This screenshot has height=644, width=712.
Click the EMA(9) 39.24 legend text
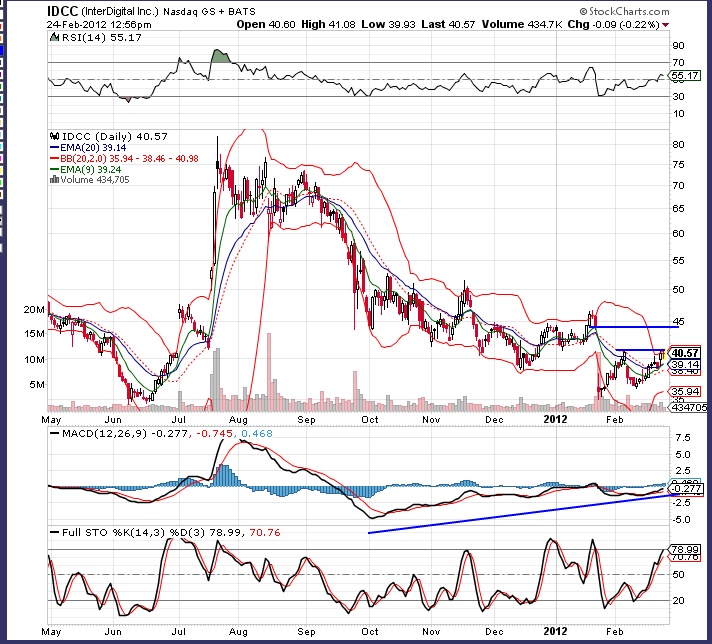pyautogui.click(x=90, y=169)
